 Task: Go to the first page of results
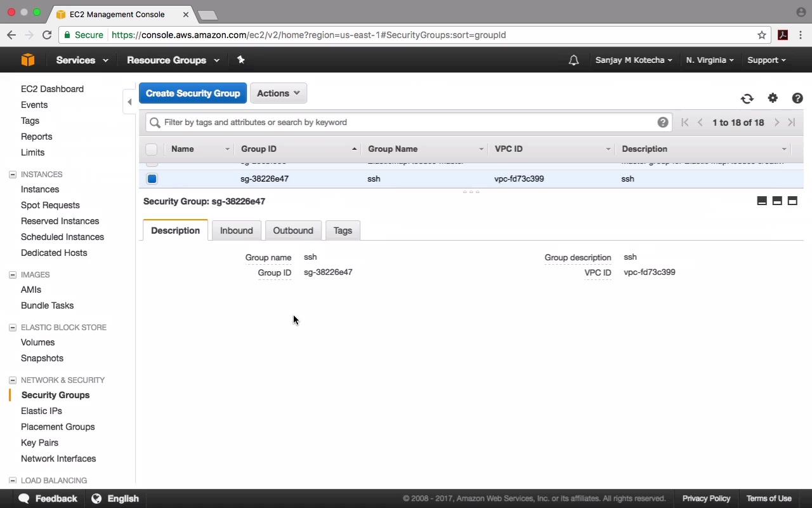click(x=685, y=123)
